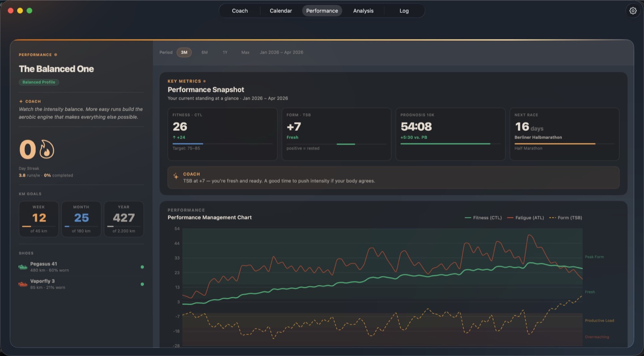
Task: Toggle the green status dot beside Vaporfly 3
Action: [x=142, y=283]
